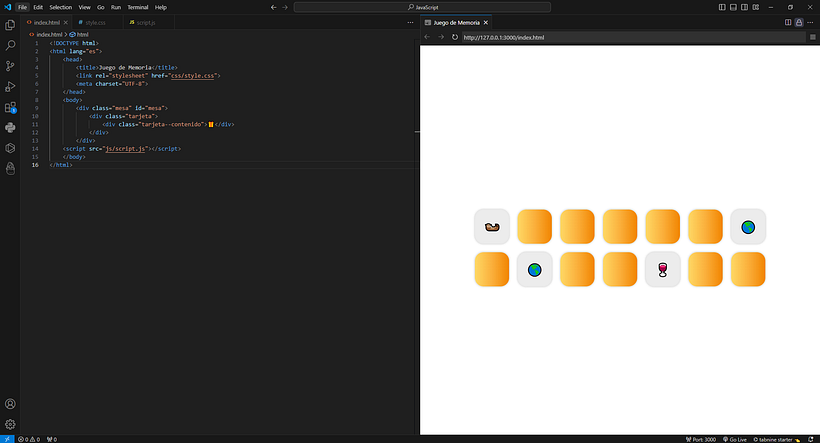The image size is (820, 443).
Task: Toggle the primary side bar layout button
Action: (722, 7)
